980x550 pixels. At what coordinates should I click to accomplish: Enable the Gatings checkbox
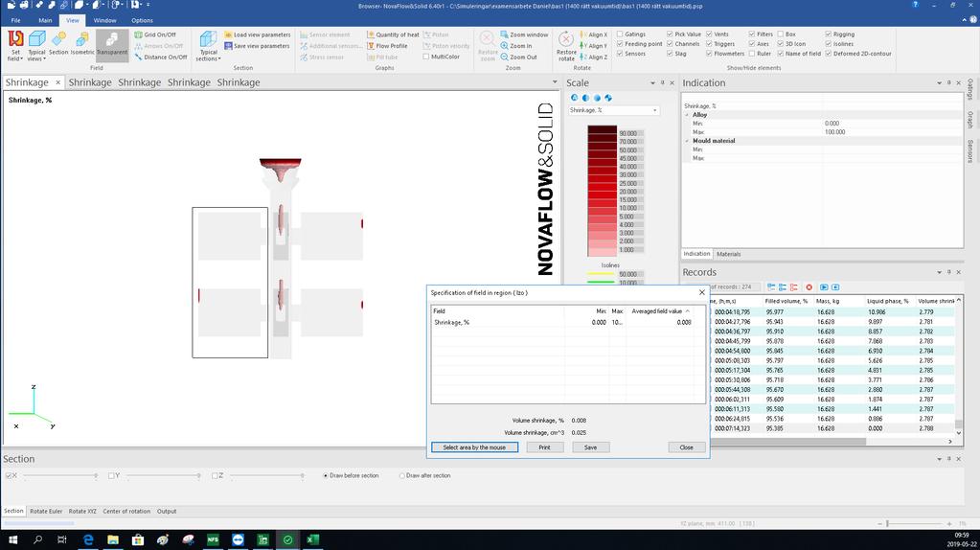(x=620, y=34)
